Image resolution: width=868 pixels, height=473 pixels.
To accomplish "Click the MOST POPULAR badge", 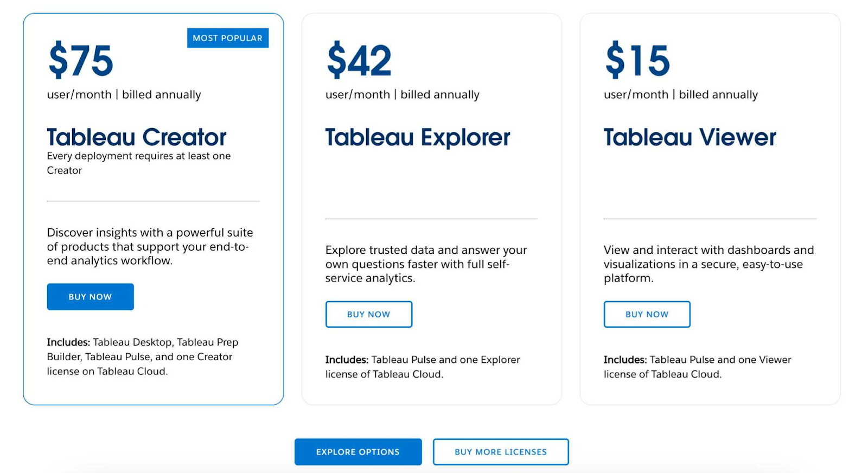I will (x=227, y=38).
